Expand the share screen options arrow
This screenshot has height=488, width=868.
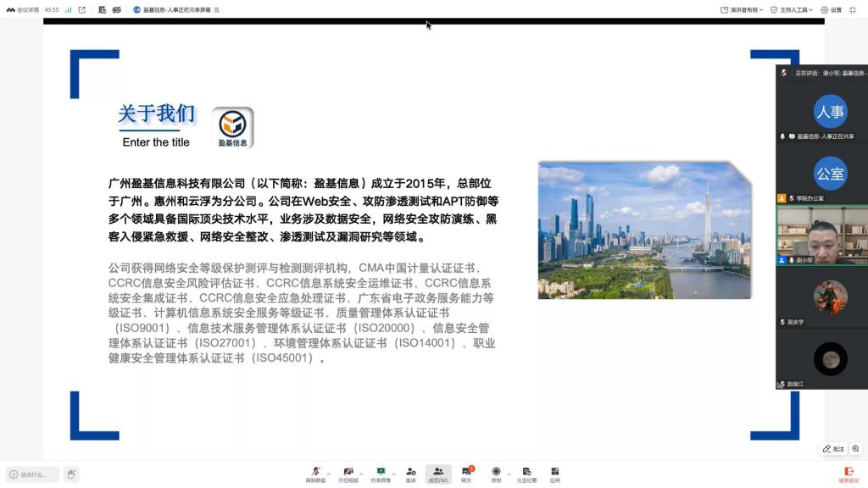(x=394, y=474)
